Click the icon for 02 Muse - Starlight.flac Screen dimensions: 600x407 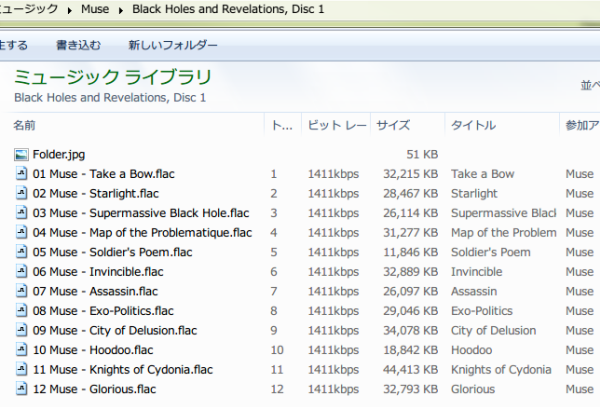pos(22,193)
